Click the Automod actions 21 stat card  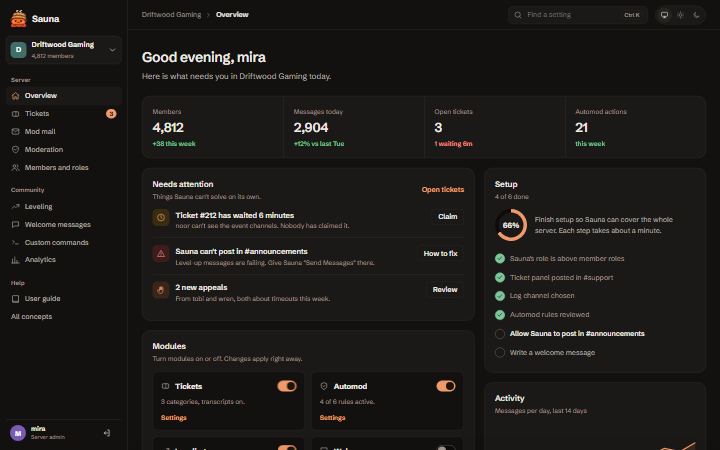tap(636, 127)
